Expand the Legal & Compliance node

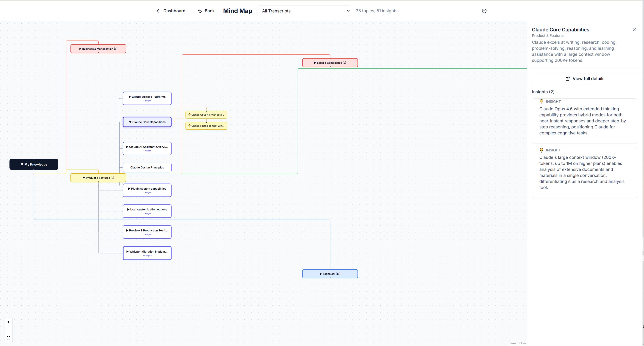(x=330, y=63)
